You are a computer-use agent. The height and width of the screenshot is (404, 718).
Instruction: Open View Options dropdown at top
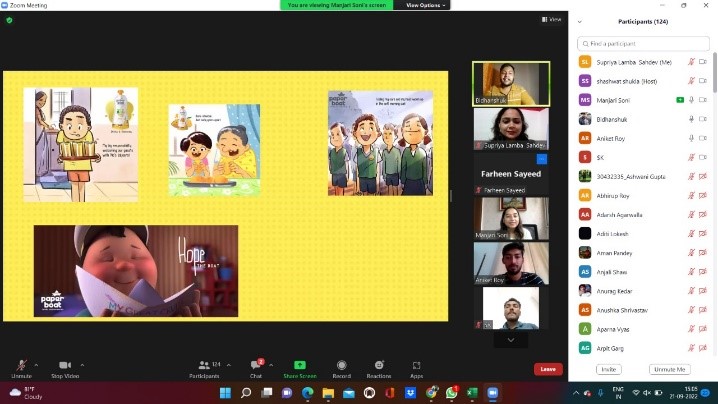(425, 5)
